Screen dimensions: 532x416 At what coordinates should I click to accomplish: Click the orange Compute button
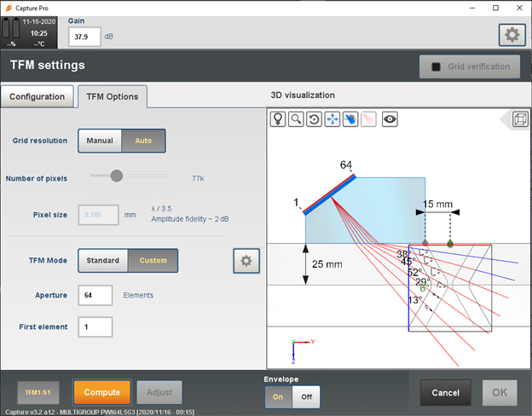(101, 392)
